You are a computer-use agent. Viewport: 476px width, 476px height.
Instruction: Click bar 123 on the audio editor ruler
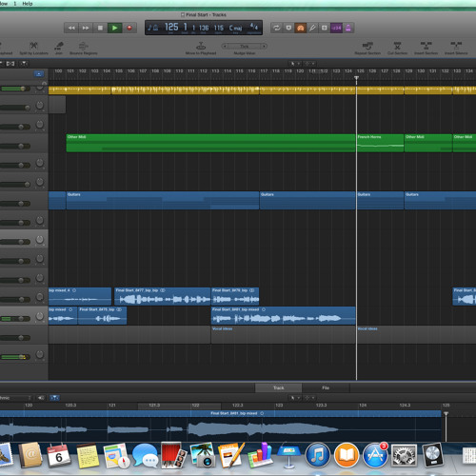[x=279, y=406]
